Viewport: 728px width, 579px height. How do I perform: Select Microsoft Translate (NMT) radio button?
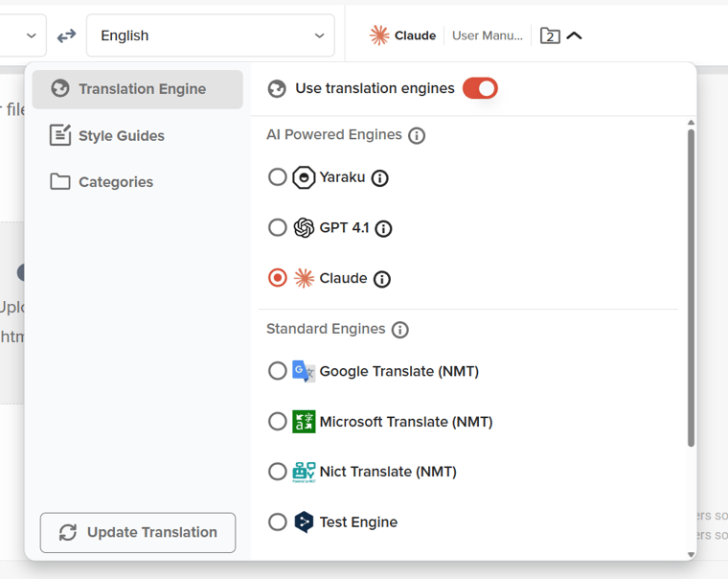coord(277,422)
